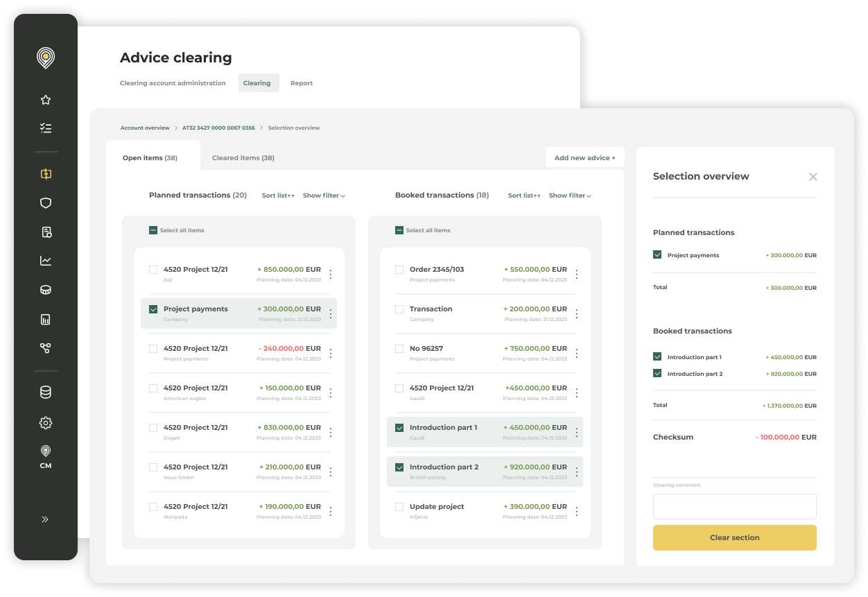Open the active money transfer sidebar icon

tap(45, 175)
